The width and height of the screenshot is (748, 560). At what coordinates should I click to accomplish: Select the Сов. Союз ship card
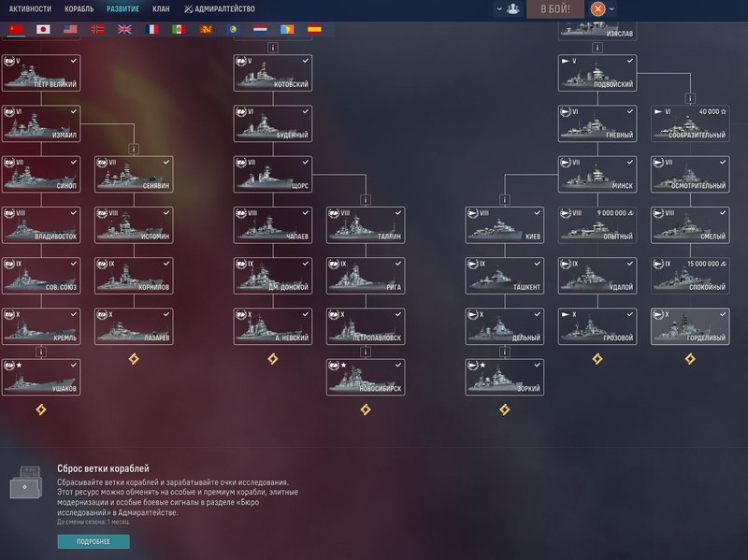point(41,276)
